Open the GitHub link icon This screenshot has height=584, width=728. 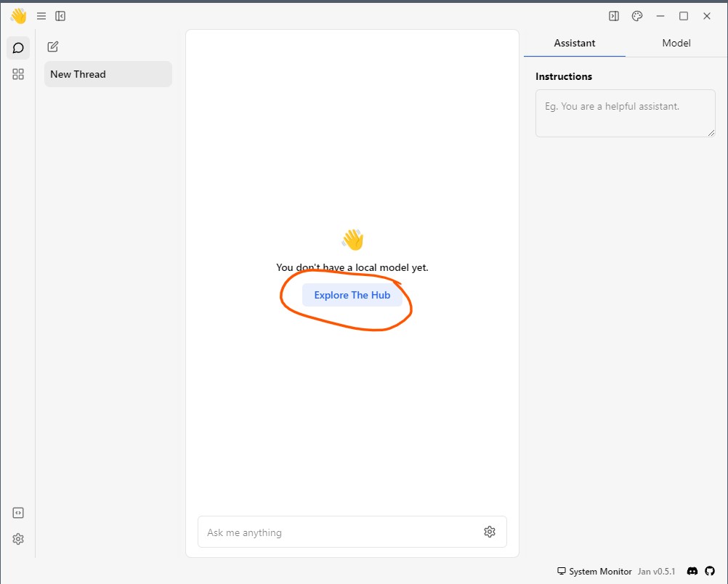[x=711, y=572]
